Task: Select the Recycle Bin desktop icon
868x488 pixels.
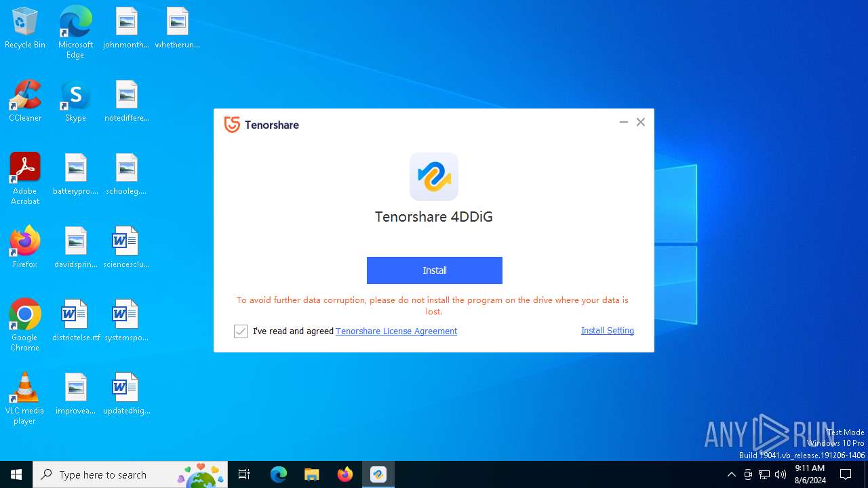Action: (25, 28)
